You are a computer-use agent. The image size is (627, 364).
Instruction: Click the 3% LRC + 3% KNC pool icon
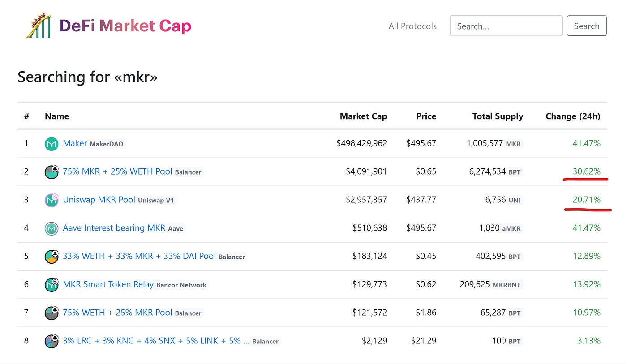pos(52,341)
